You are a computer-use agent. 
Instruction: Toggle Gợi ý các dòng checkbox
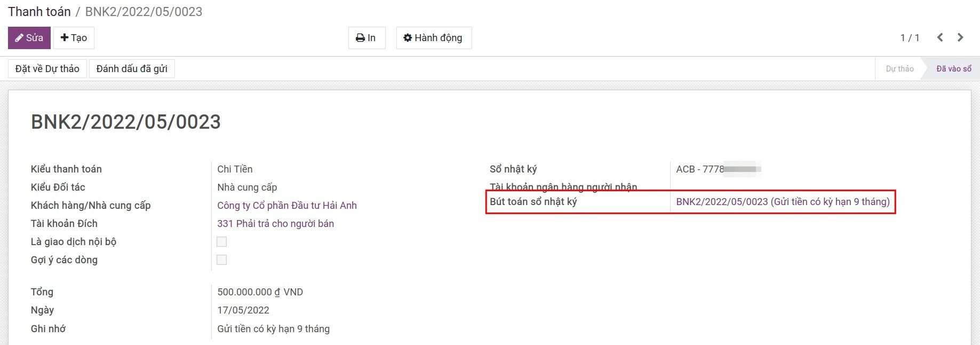222,260
